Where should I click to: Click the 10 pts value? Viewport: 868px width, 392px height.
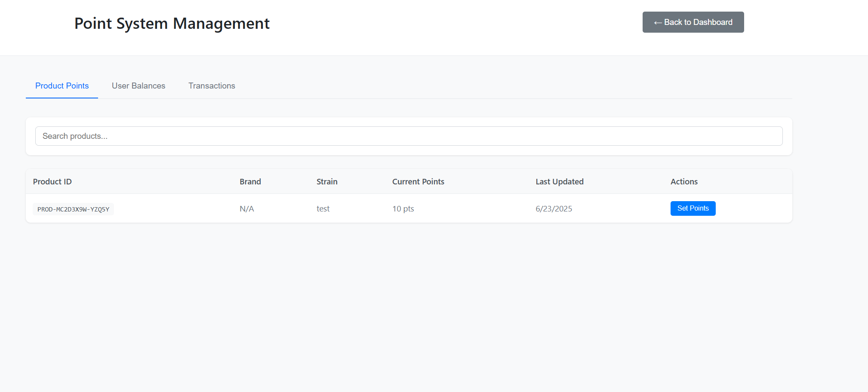click(x=403, y=209)
